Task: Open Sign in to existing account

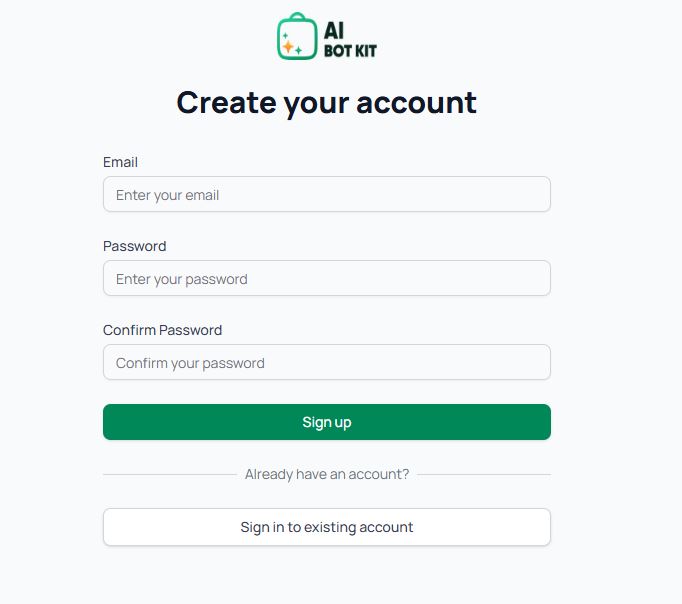Action: point(327,527)
